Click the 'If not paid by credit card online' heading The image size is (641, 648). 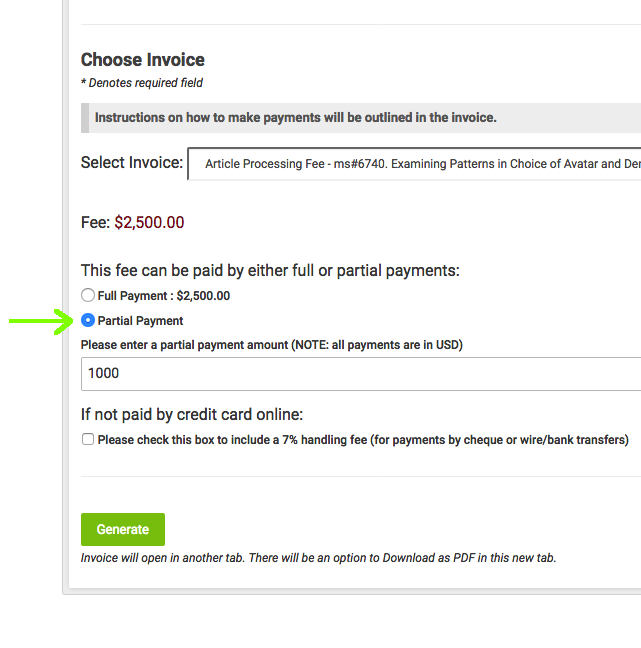[192, 415]
